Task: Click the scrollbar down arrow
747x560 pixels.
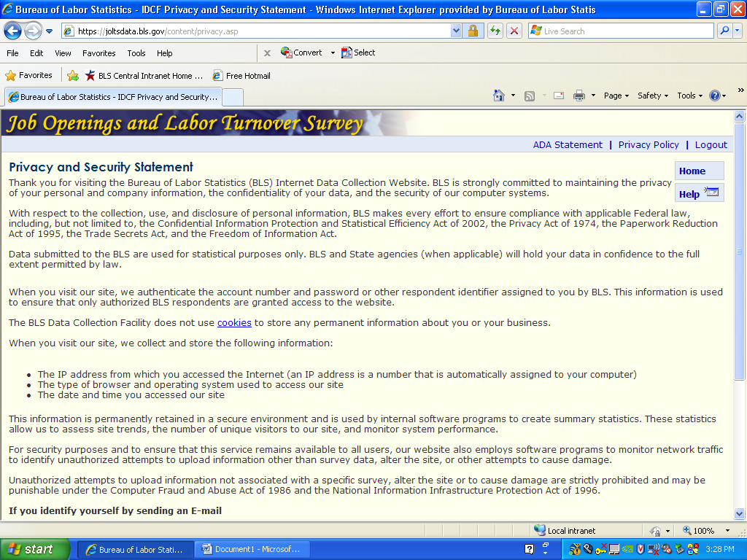Action: [740, 514]
